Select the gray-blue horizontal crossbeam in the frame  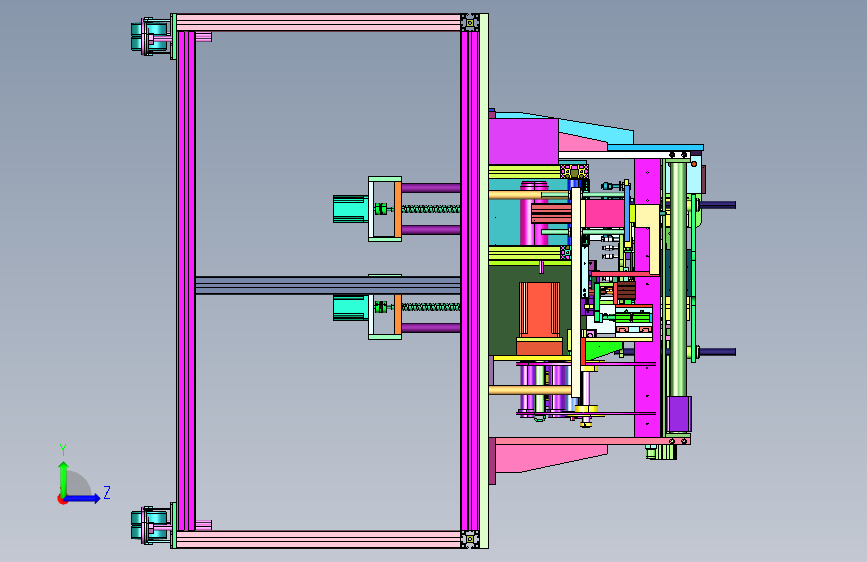[x=328, y=285]
